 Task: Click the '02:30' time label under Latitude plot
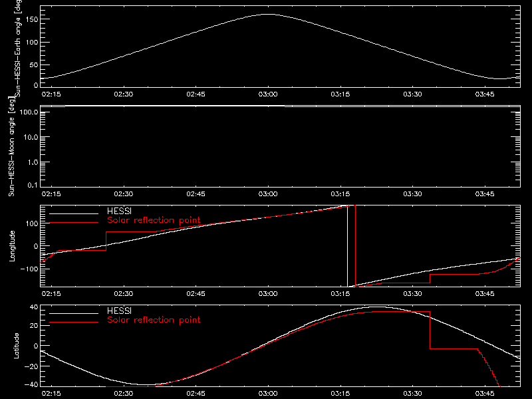124,394
